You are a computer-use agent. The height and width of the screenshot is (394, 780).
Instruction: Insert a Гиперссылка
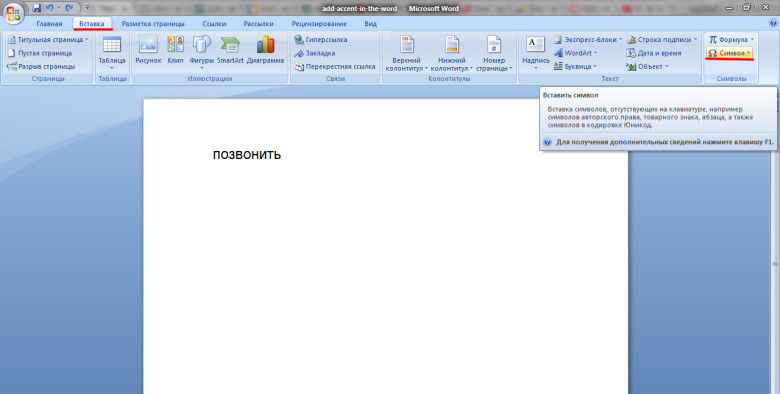coord(321,39)
